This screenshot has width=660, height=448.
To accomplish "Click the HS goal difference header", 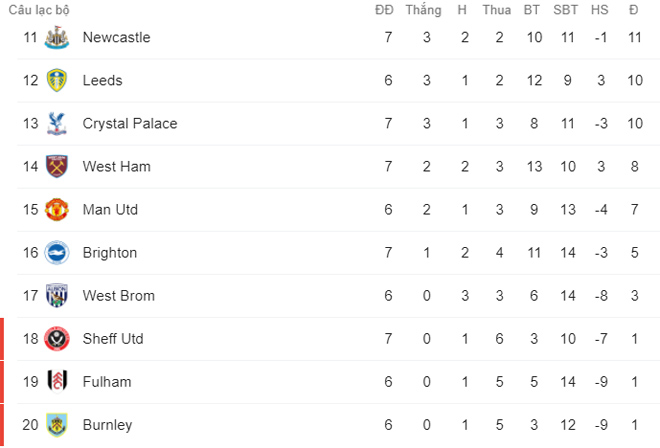I will tap(599, 10).
